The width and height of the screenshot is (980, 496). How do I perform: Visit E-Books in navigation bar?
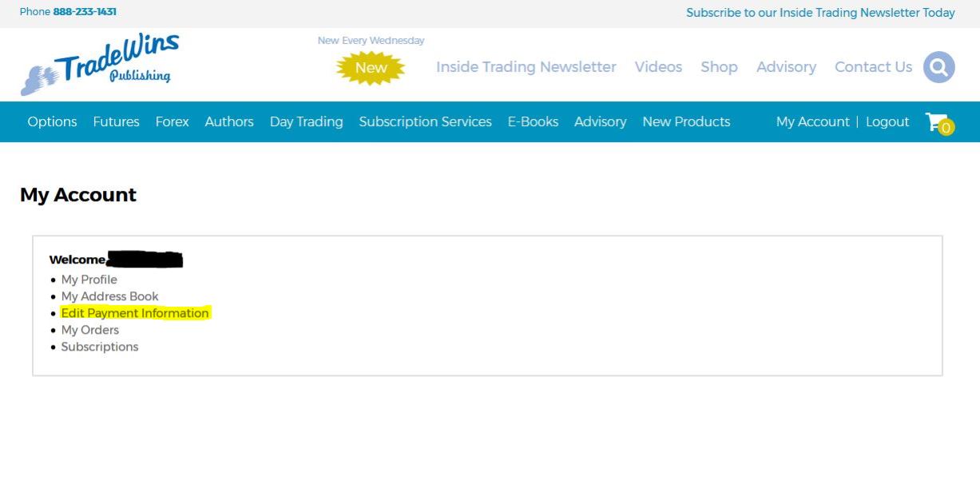(533, 121)
